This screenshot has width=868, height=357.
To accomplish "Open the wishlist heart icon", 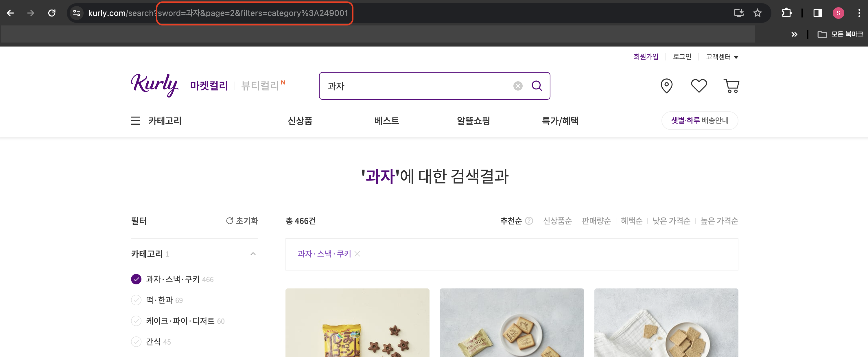I will [699, 86].
